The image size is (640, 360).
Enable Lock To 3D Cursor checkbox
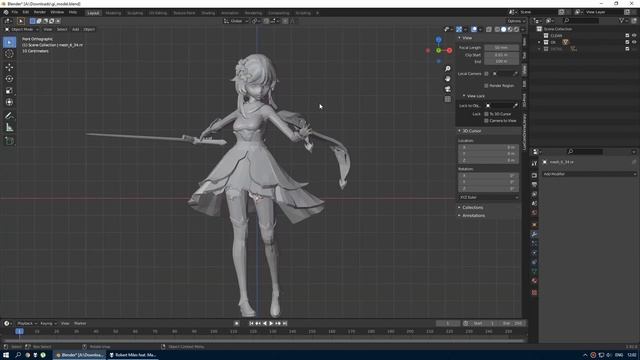pyautogui.click(x=486, y=114)
